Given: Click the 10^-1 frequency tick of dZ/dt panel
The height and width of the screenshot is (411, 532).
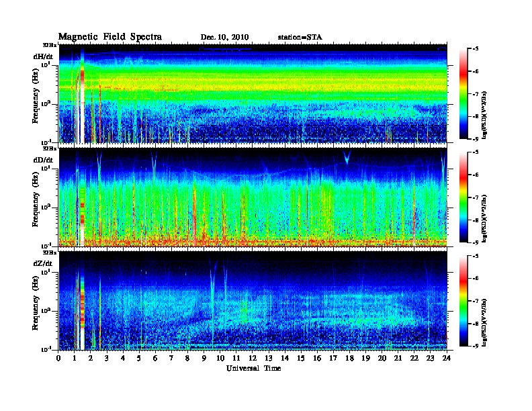Looking at the screenshot, I should tap(46, 349).
